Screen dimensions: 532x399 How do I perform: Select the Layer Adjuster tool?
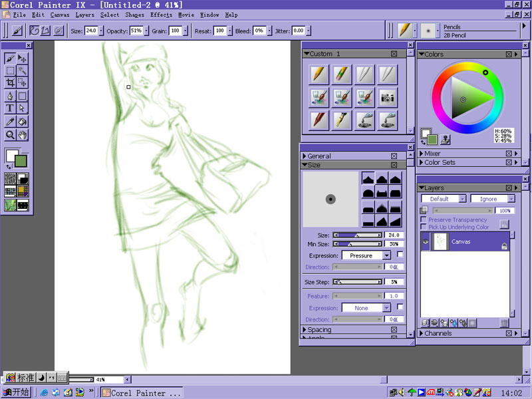[x=23, y=59]
